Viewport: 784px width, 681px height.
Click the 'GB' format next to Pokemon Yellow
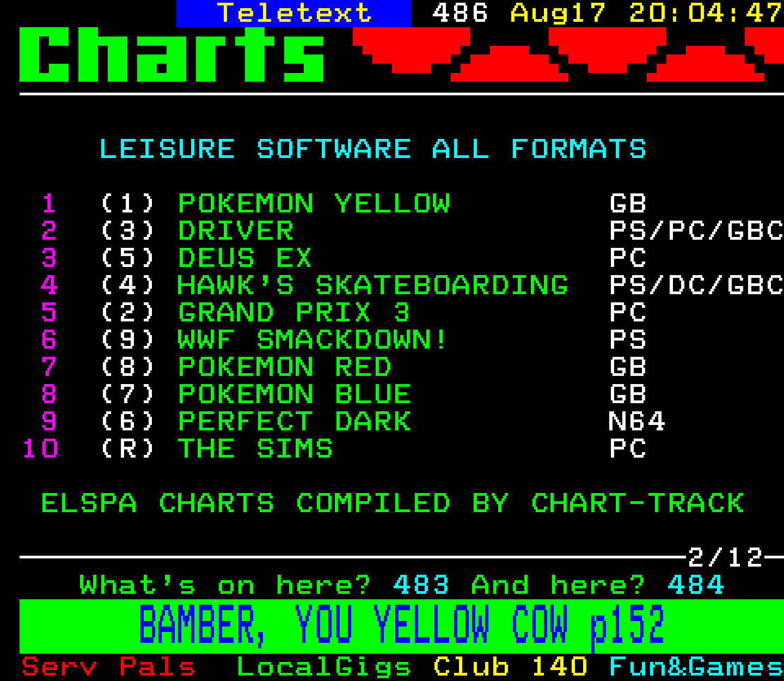[x=628, y=204]
